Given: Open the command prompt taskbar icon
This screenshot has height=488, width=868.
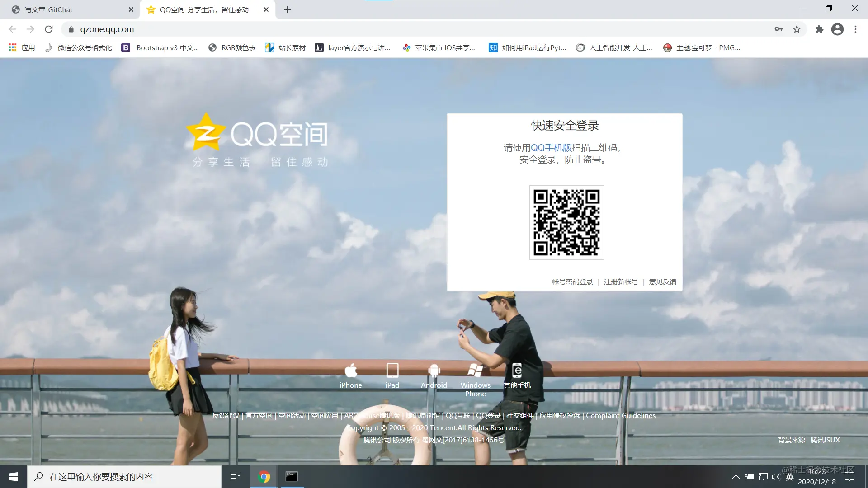Looking at the screenshot, I should click(292, 477).
